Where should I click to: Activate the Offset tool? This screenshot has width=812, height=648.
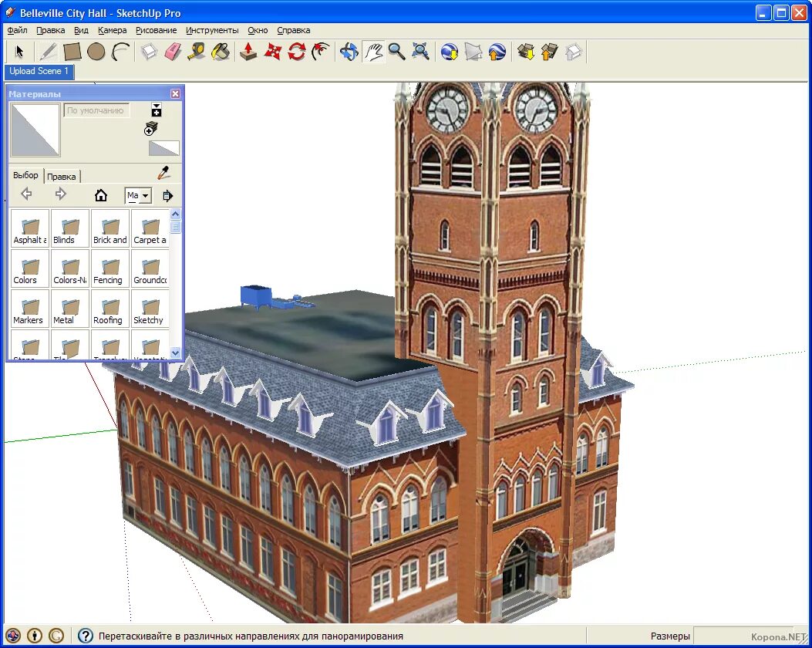[321, 52]
